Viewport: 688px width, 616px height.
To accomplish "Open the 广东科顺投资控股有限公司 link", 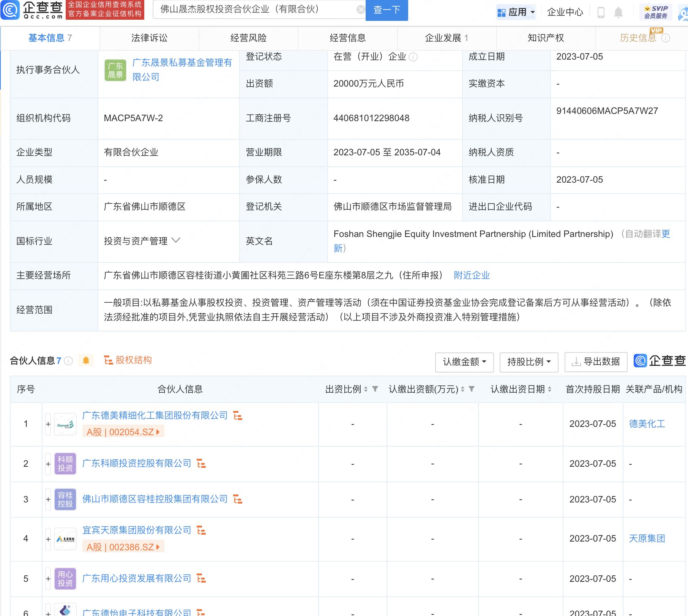I will coord(137,463).
